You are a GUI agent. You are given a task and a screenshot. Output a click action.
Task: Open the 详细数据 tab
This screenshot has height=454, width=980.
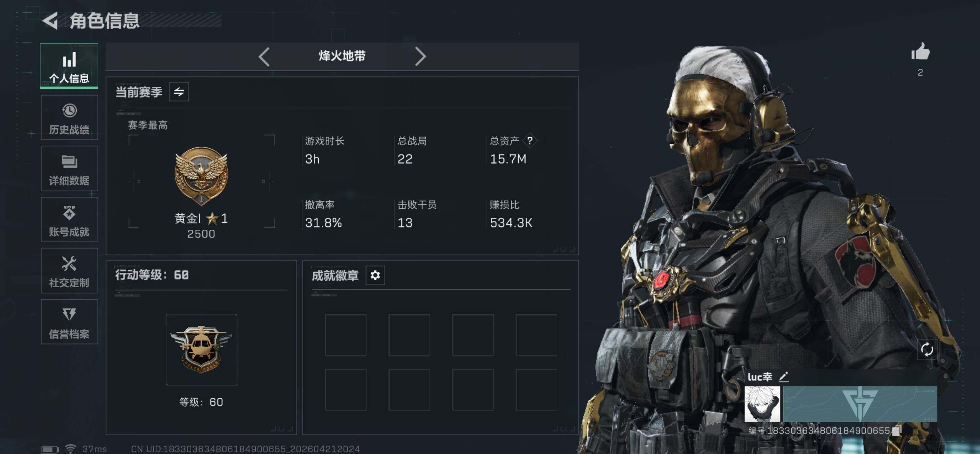[69, 169]
